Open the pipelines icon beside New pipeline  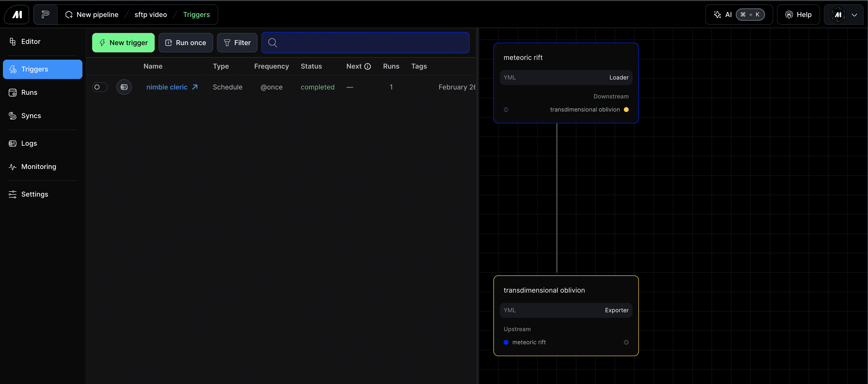tap(46, 15)
